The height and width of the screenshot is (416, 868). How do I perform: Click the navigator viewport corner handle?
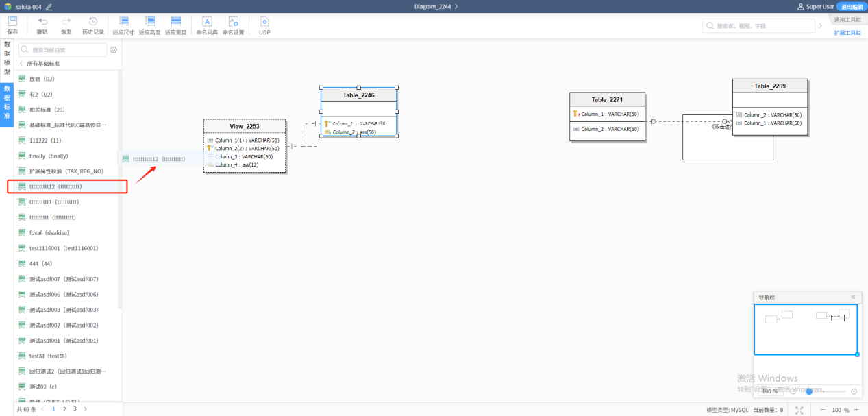click(x=857, y=354)
